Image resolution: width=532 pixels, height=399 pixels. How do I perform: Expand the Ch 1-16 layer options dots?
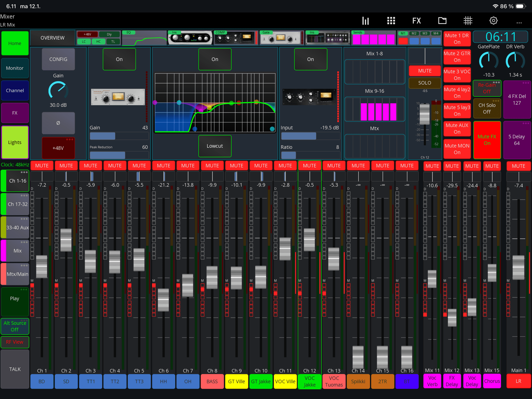coord(24,172)
